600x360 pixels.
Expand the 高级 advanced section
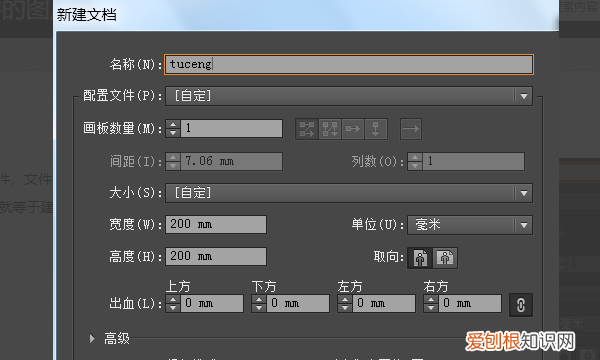tap(92, 339)
